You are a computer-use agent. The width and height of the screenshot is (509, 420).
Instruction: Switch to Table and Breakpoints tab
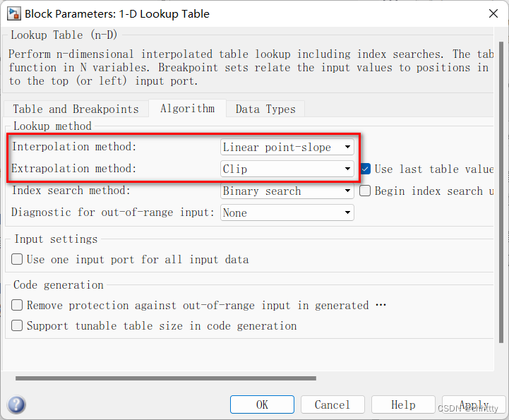click(76, 109)
